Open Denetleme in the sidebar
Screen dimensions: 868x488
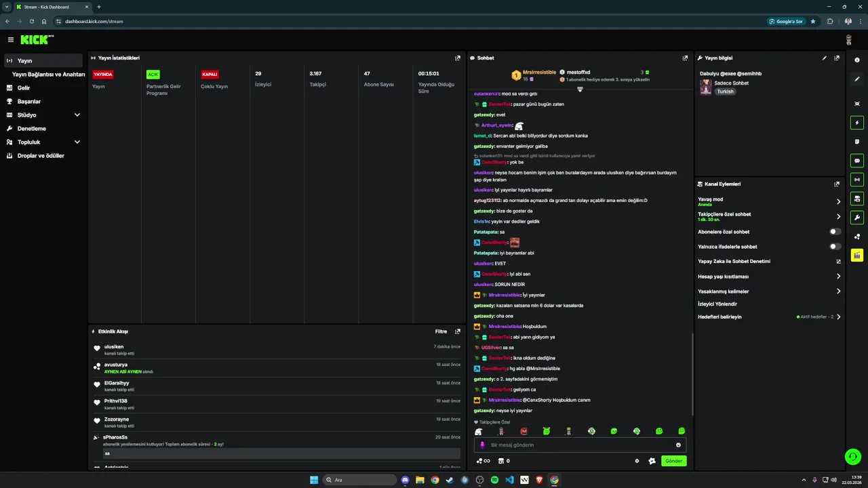pos(43,129)
